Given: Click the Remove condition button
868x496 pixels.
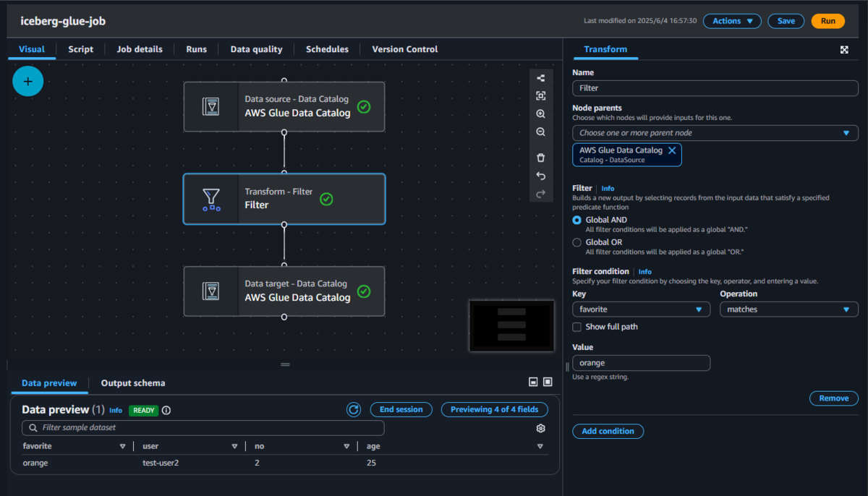Looking at the screenshot, I should [834, 398].
